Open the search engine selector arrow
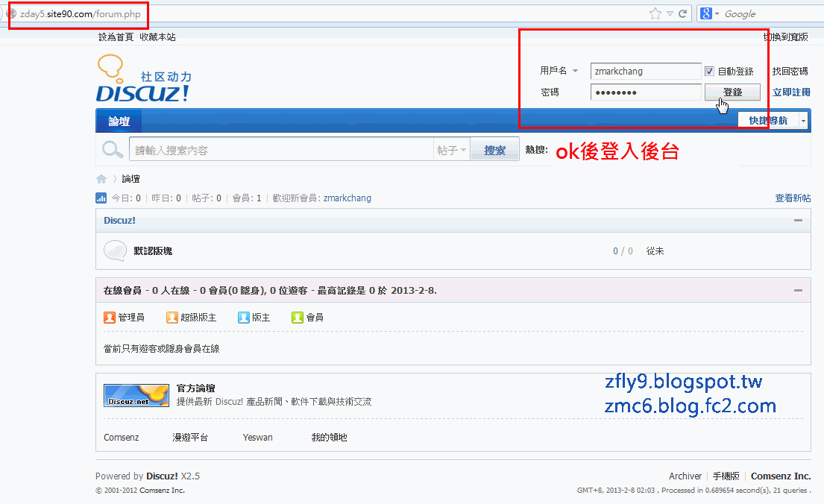824x504 pixels. coord(717,14)
